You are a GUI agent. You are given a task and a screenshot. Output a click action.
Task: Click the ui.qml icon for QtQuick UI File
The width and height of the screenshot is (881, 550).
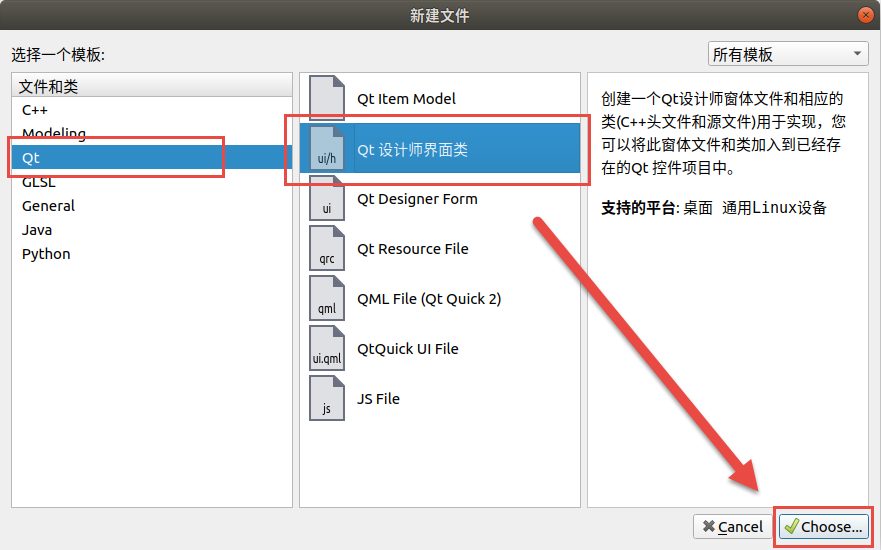[x=326, y=348]
